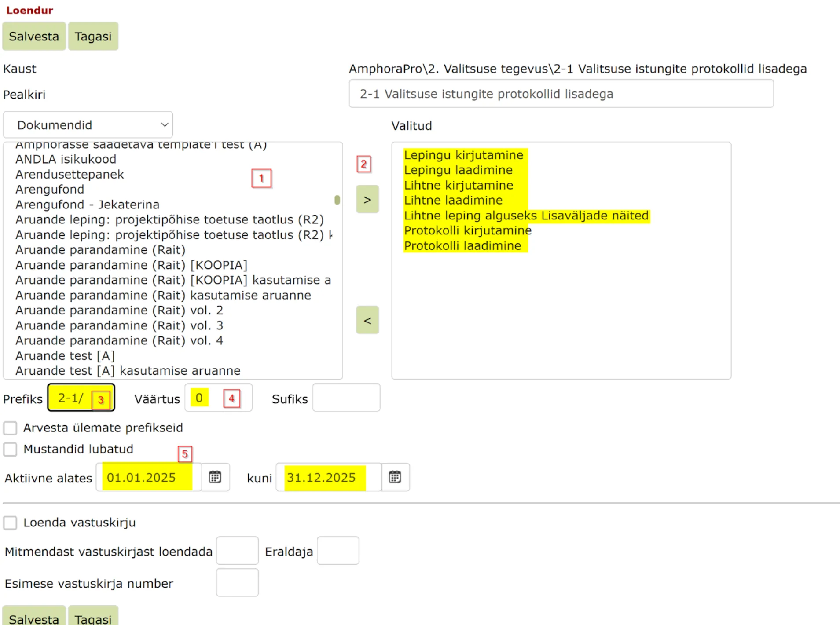Enable Arvesta ülemate prefikseid checkbox

(10, 428)
